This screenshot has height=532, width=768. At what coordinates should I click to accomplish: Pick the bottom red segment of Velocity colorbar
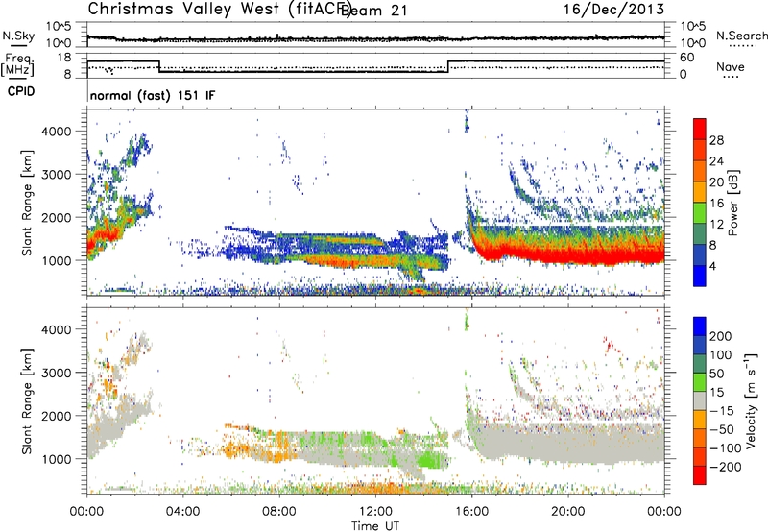[700, 475]
